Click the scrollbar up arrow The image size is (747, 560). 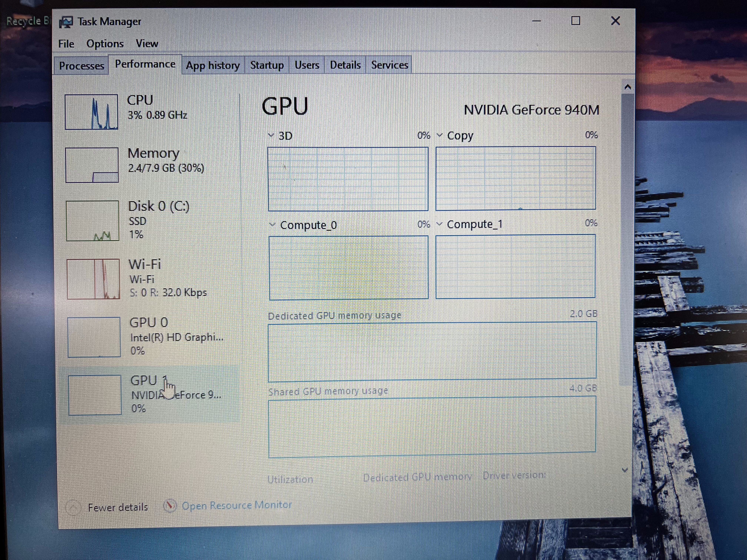(x=628, y=87)
